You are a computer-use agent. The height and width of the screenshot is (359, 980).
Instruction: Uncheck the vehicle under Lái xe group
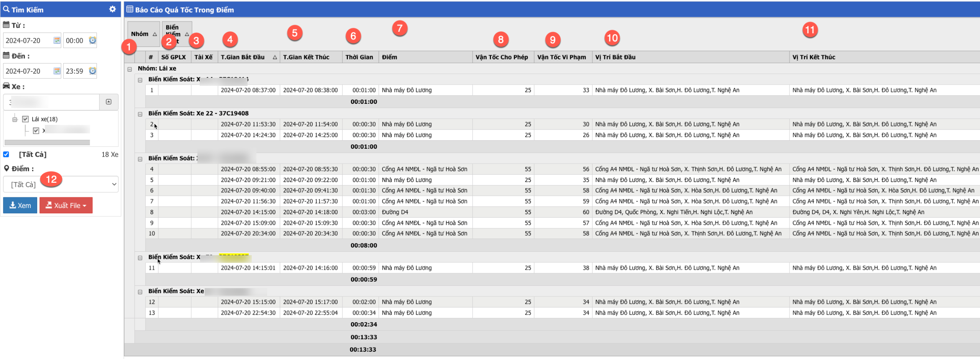pyautogui.click(x=36, y=131)
